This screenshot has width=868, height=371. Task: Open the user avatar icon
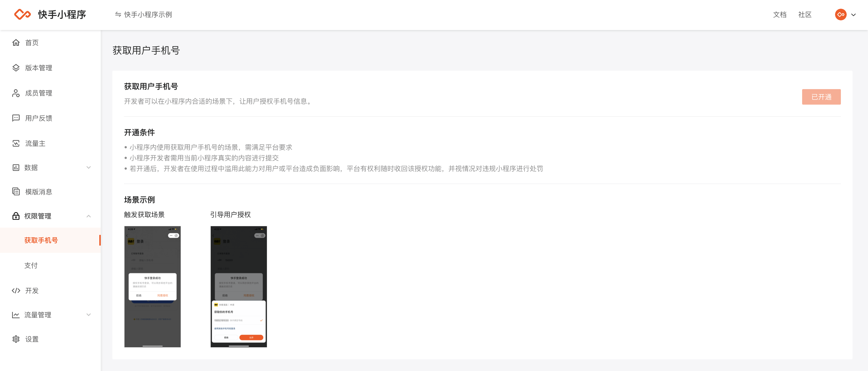pyautogui.click(x=840, y=15)
